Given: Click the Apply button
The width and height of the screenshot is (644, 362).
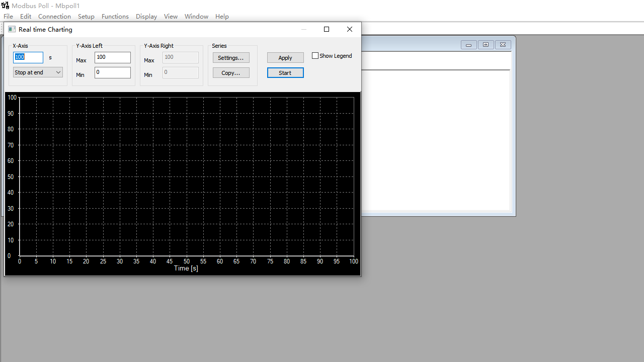Looking at the screenshot, I should 285,58.
